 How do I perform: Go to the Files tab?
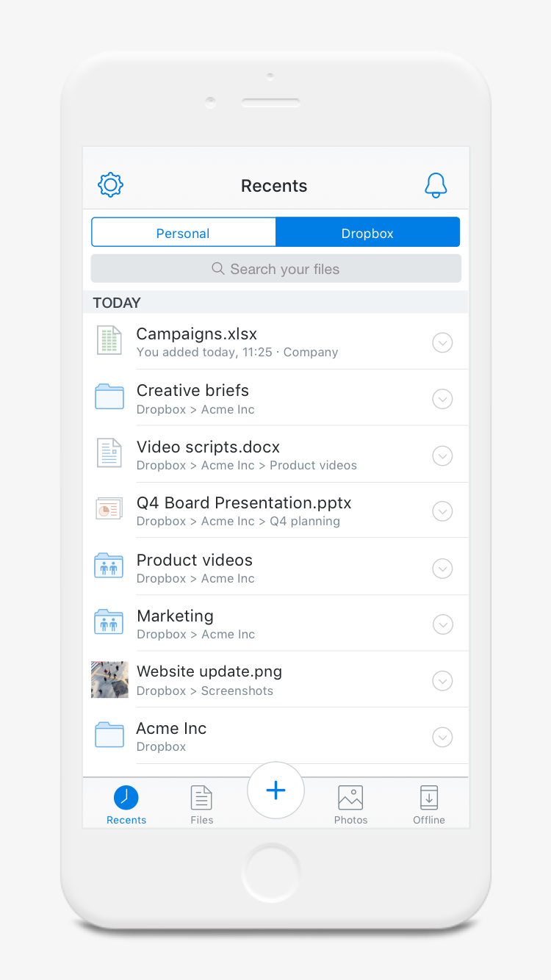[201, 804]
